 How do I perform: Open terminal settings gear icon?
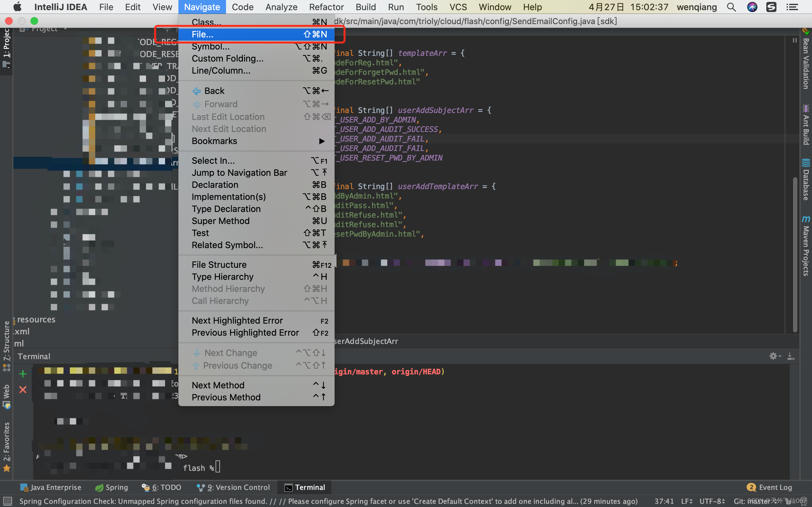(x=773, y=356)
